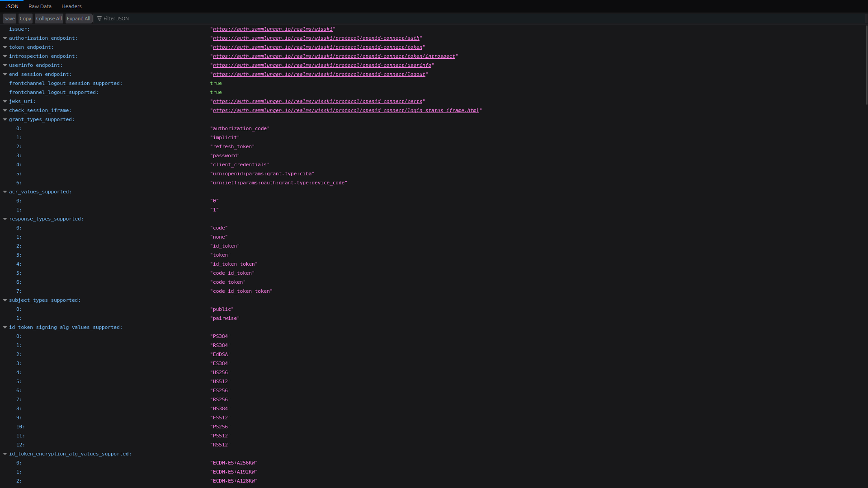Viewport: 868px width, 488px height.
Task: Collapse the grant_types_supported array
Action: tap(5, 120)
